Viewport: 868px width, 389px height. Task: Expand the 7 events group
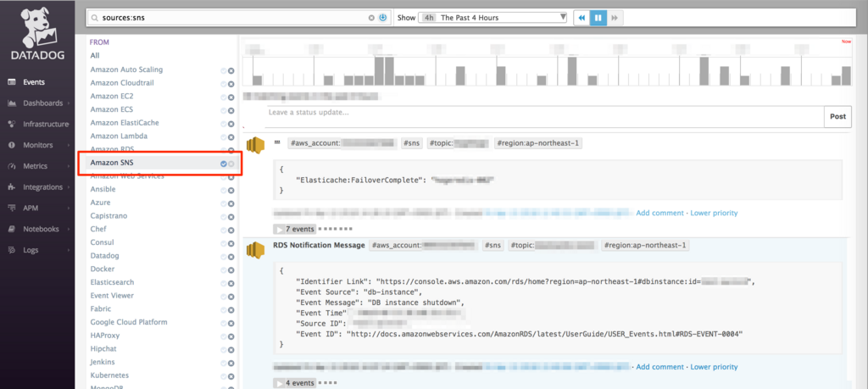[294, 229]
